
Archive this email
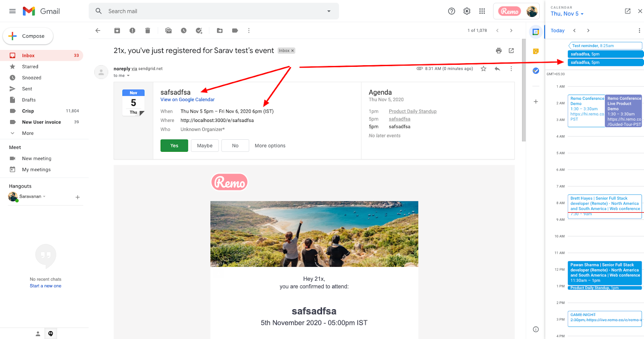coord(117,31)
